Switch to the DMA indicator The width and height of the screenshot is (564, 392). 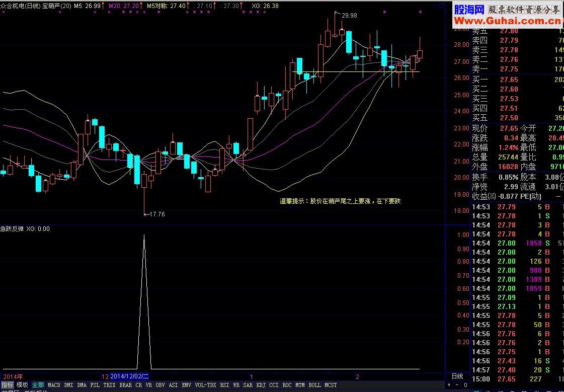(x=82, y=385)
